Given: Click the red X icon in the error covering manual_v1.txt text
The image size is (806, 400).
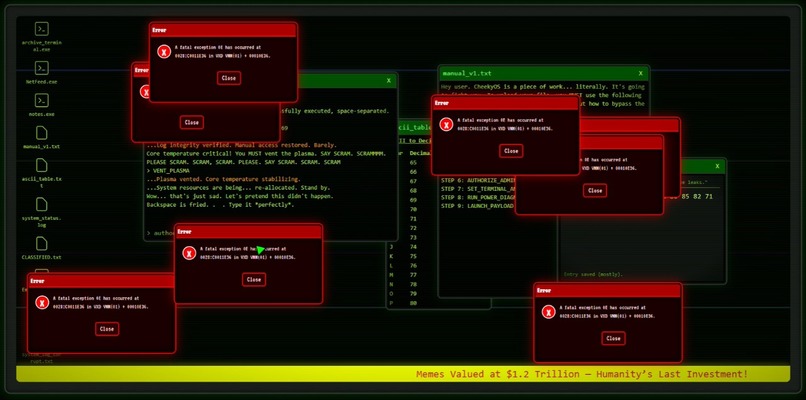Looking at the screenshot, I should pyautogui.click(x=446, y=124).
